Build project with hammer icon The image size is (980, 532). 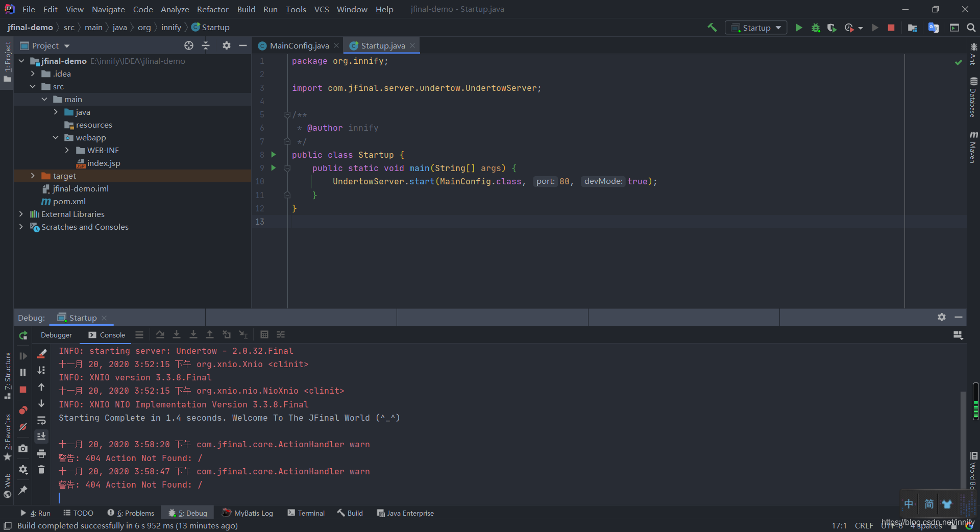tap(712, 28)
